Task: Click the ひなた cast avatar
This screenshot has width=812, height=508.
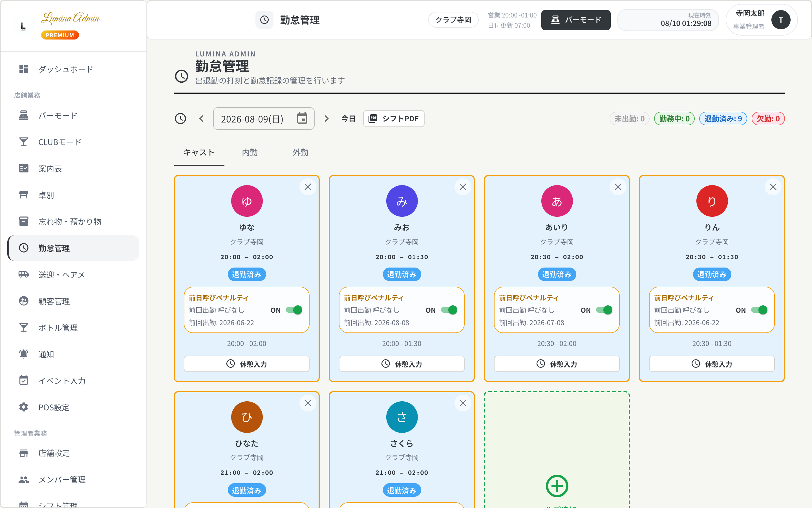Action: tap(247, 417)
